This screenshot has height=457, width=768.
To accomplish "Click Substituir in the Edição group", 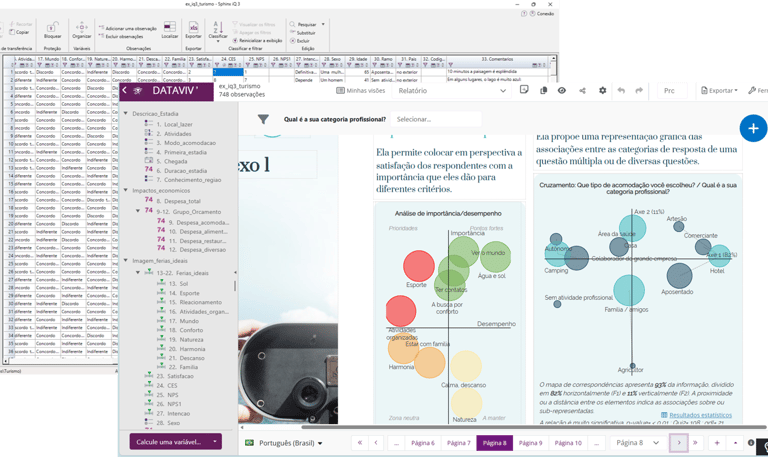I will point(303,33).
